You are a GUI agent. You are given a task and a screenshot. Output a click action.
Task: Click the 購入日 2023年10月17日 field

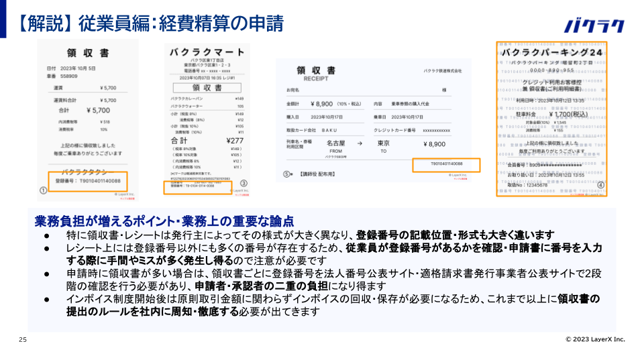tap(315, 117)
